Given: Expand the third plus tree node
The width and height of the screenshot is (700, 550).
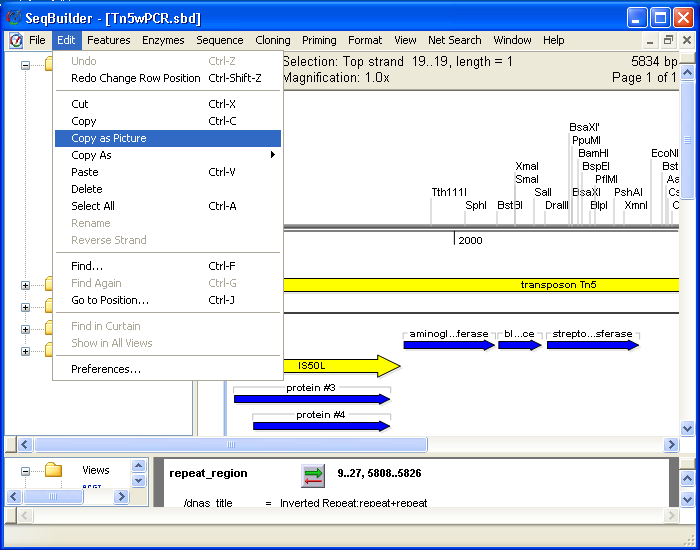Looking at the screenshot, I should click(x=25, y=329).
